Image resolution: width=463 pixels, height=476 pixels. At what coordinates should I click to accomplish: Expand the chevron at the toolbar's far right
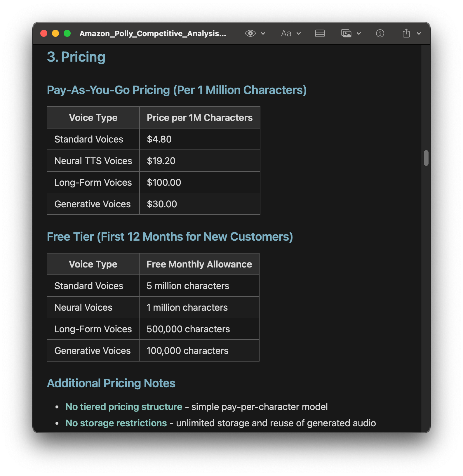pos(419,34)
